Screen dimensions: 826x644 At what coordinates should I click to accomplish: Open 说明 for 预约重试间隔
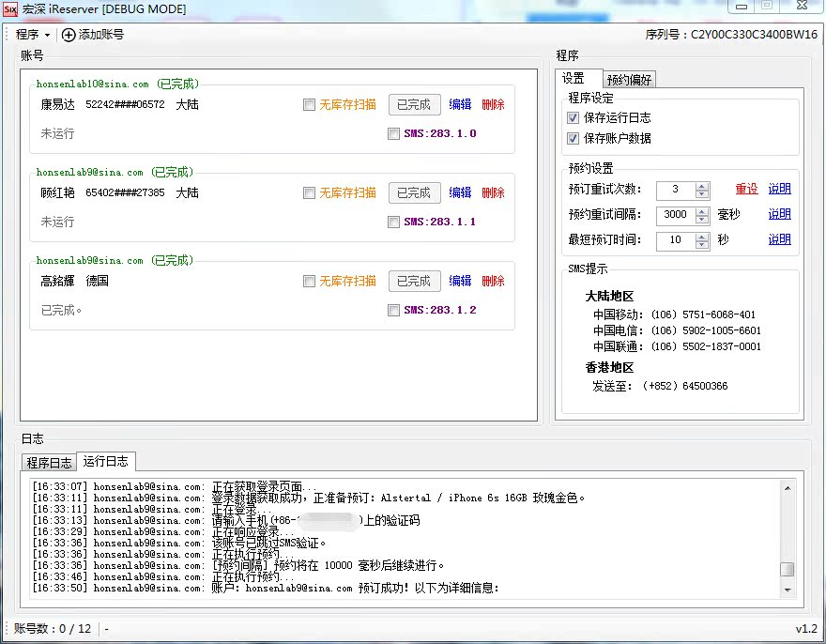(779, 214)
